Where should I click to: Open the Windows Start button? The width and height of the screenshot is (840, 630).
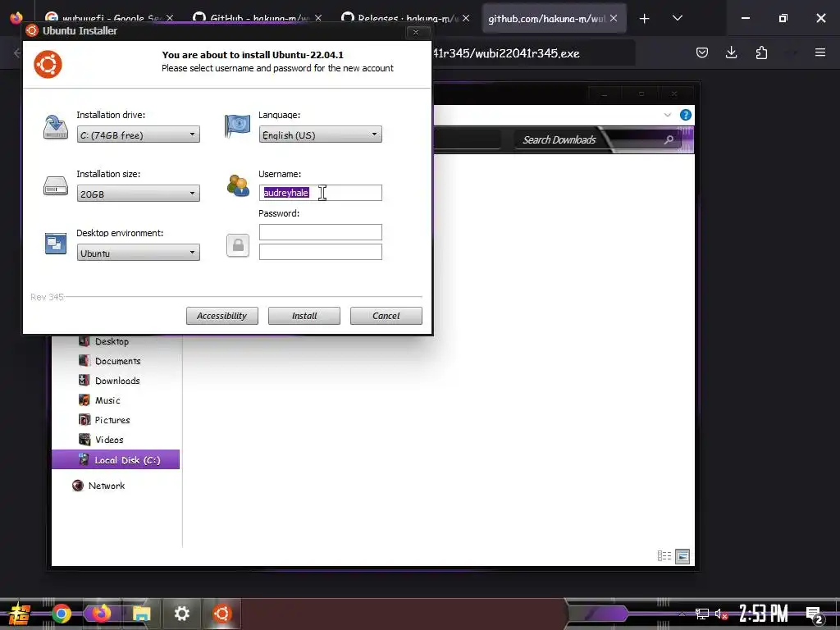coord(20,614)
